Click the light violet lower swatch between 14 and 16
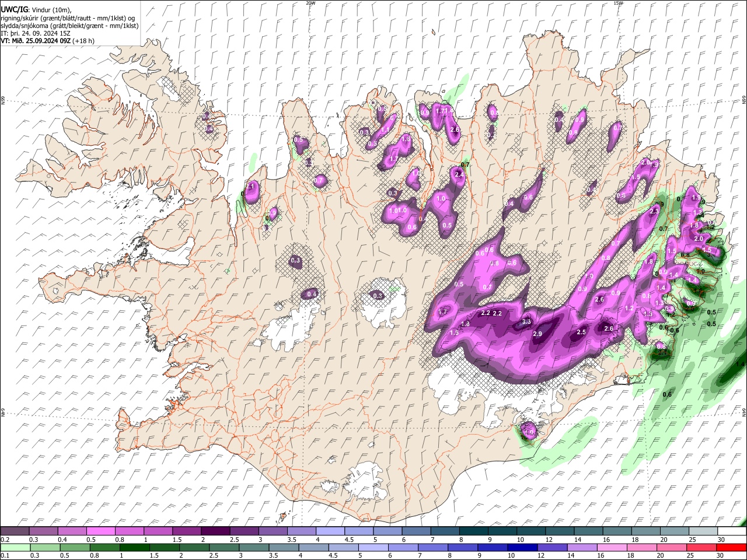This screenshot has height=560, width=747. [x=582, y=547]
